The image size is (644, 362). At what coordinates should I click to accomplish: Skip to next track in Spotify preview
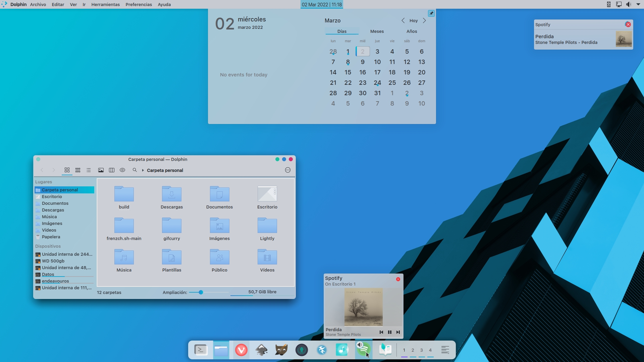coord(398,332)
